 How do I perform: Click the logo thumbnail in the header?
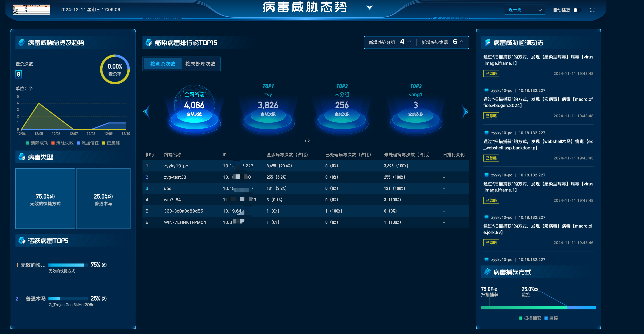point(32,10)
